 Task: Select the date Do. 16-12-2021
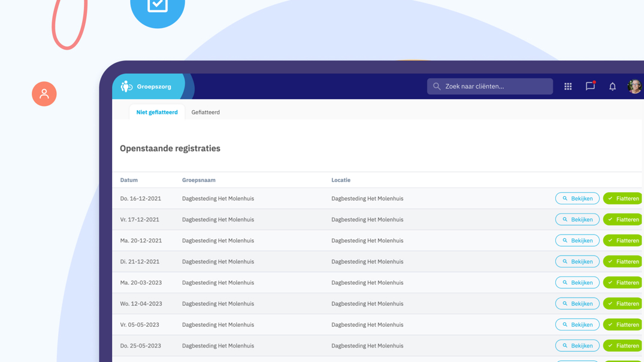pos(140,198)
